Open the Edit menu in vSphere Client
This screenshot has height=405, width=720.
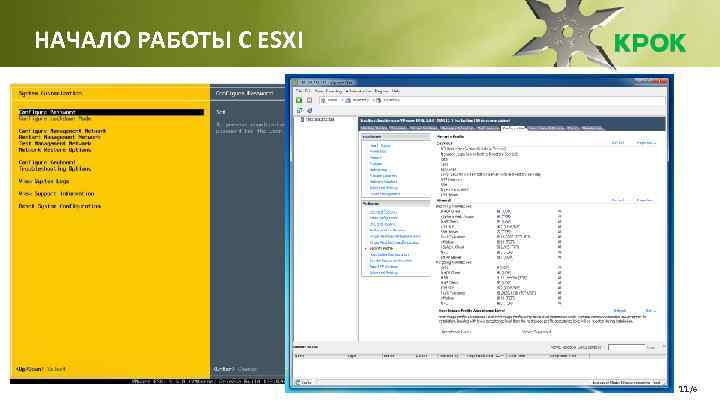click(x=308, y=91)
